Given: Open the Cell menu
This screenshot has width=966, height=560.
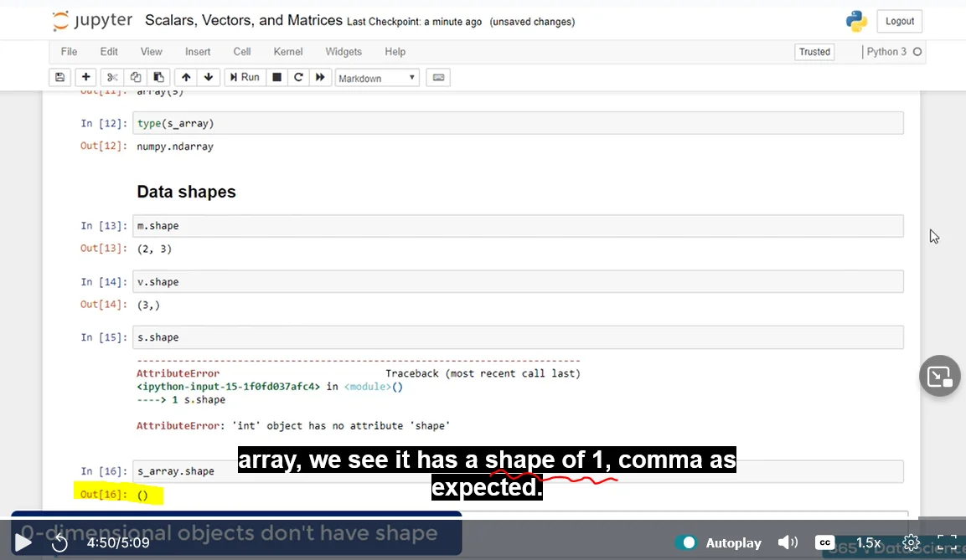Looking at the screenshot, I should 242,52.
